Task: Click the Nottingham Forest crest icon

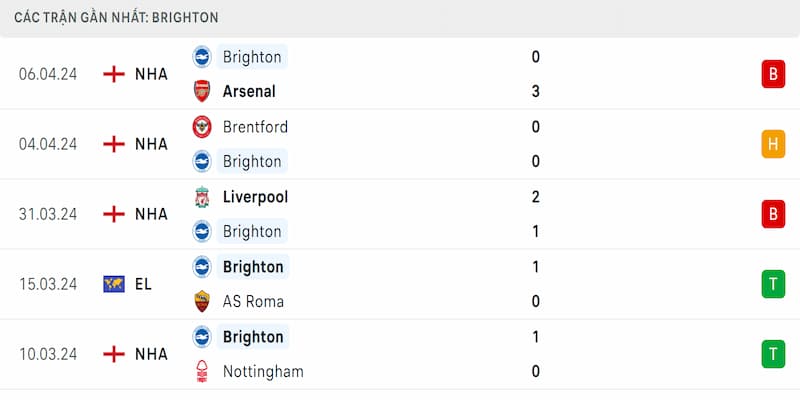Action: (x=202, y=371)
